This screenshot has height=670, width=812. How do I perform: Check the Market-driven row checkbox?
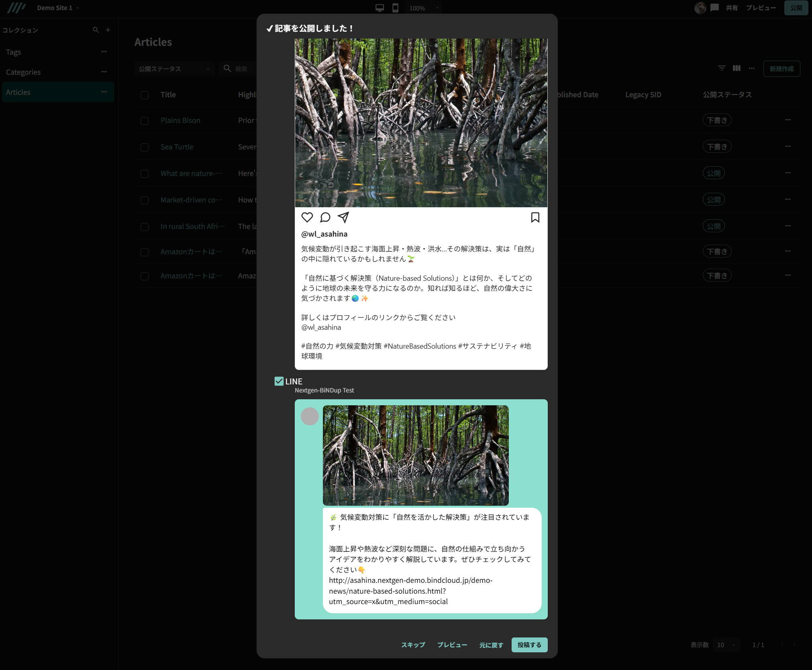tap(145, 200)
